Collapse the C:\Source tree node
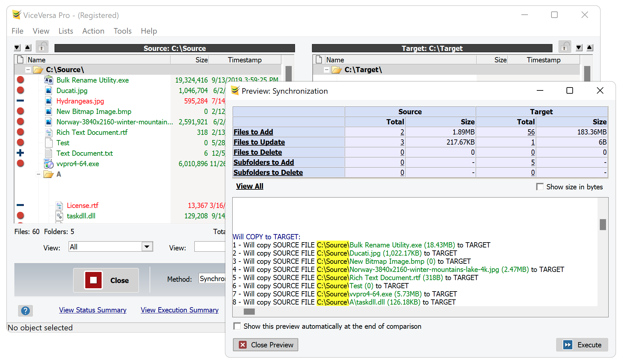 pos(28,70)
